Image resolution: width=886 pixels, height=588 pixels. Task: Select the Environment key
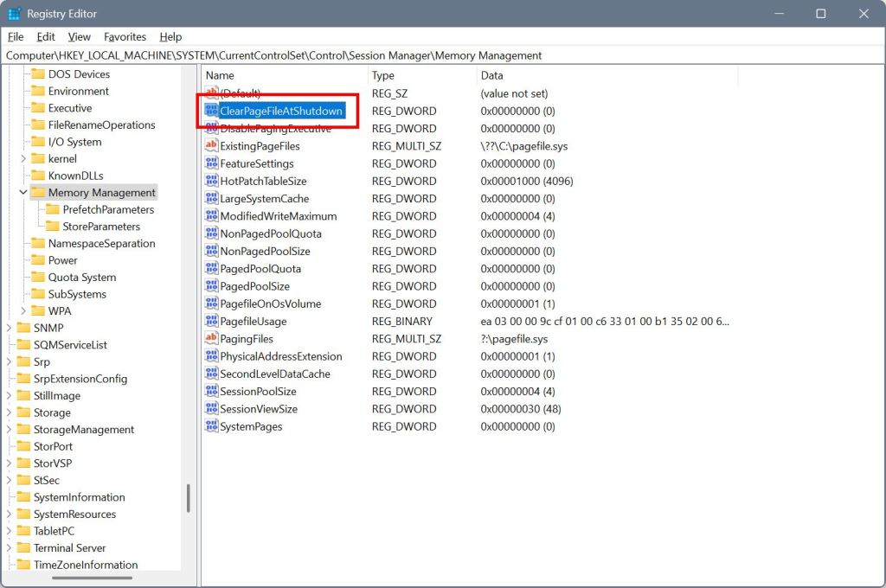coord(78,91)
